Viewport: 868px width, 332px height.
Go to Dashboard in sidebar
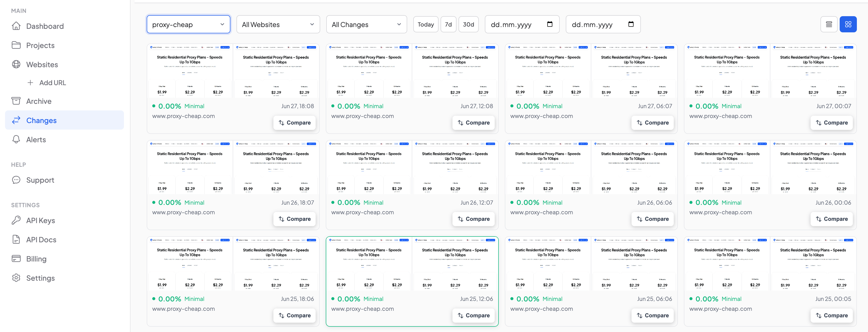point(64,26)
